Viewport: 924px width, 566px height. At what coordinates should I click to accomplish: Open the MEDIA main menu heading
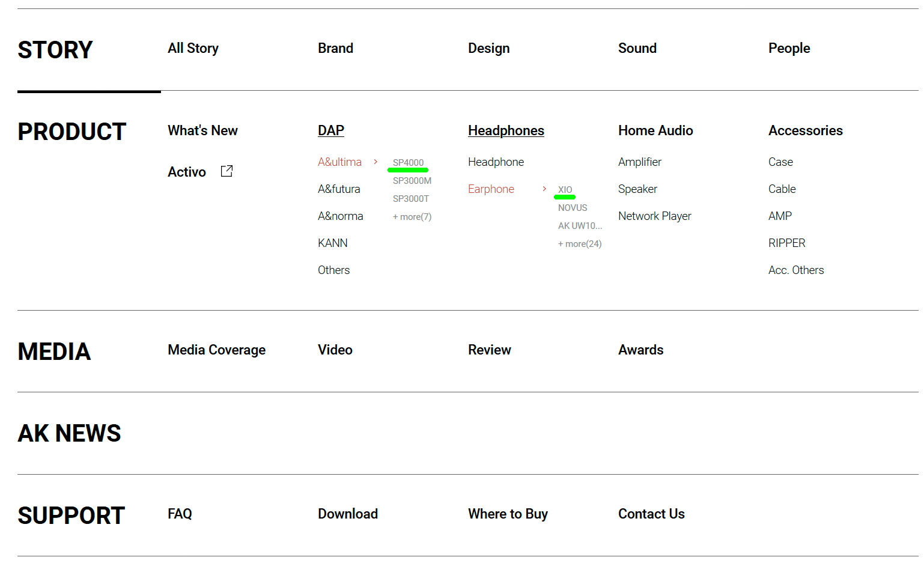click(54, 351)
